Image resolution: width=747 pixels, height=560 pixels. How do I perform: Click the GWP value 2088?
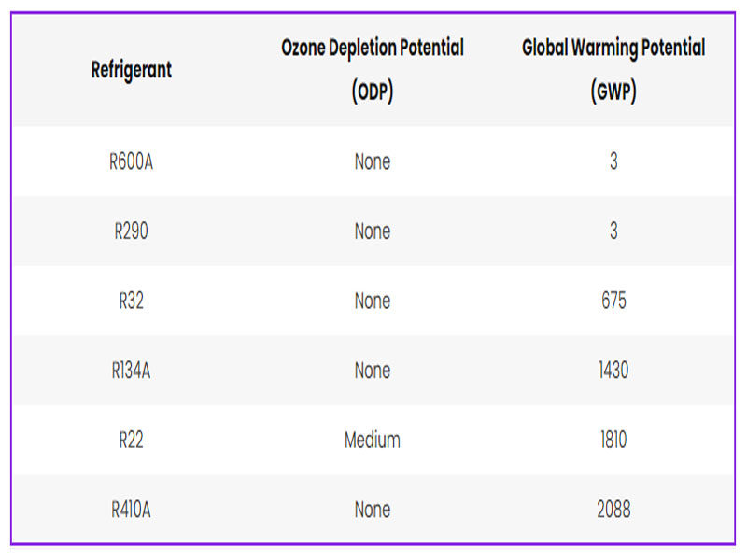[x=613, y=510]
